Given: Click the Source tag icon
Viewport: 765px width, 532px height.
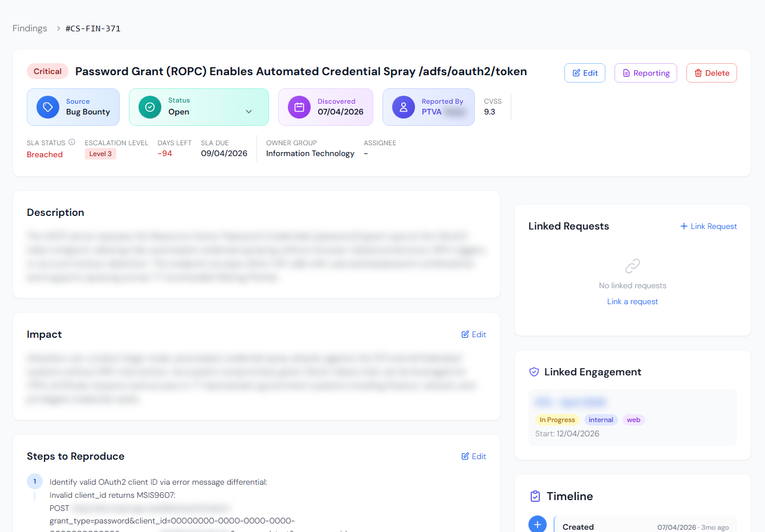Looking at the screenshot, I should tap(48, 107).
